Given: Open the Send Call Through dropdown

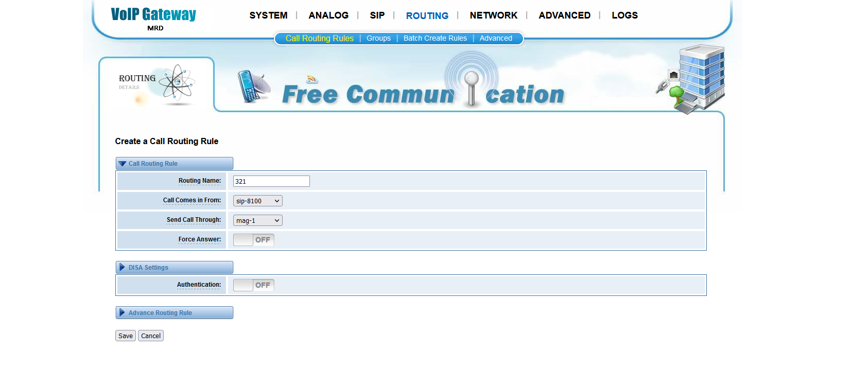Looking at the screenshot, I should pos(257,220).
